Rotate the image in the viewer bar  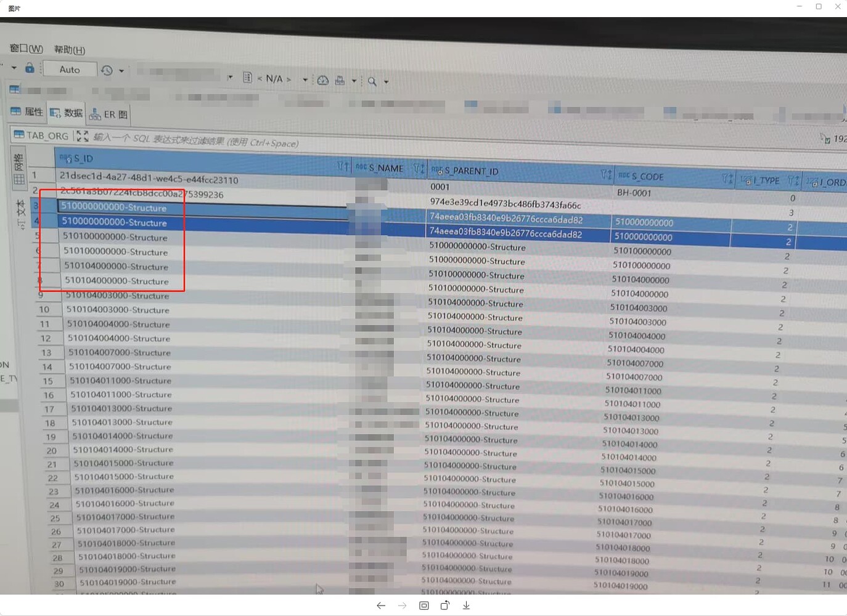(x=445, y=606)
